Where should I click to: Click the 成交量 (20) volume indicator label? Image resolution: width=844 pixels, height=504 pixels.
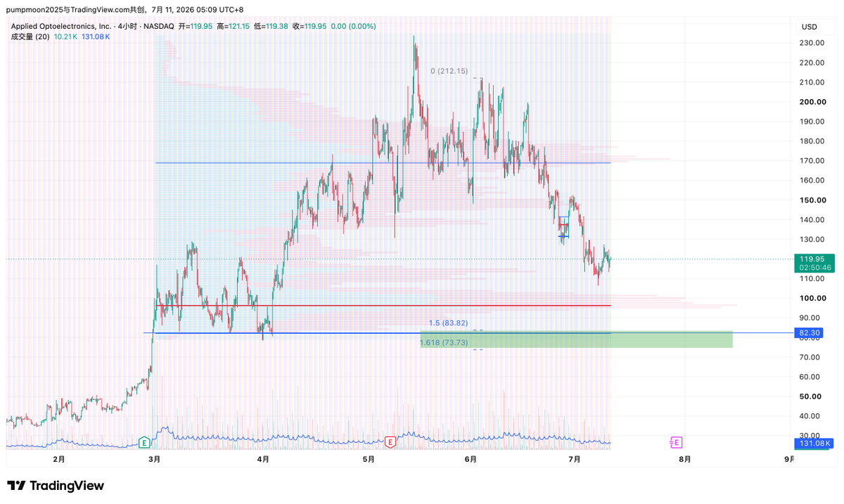[30, 37]
